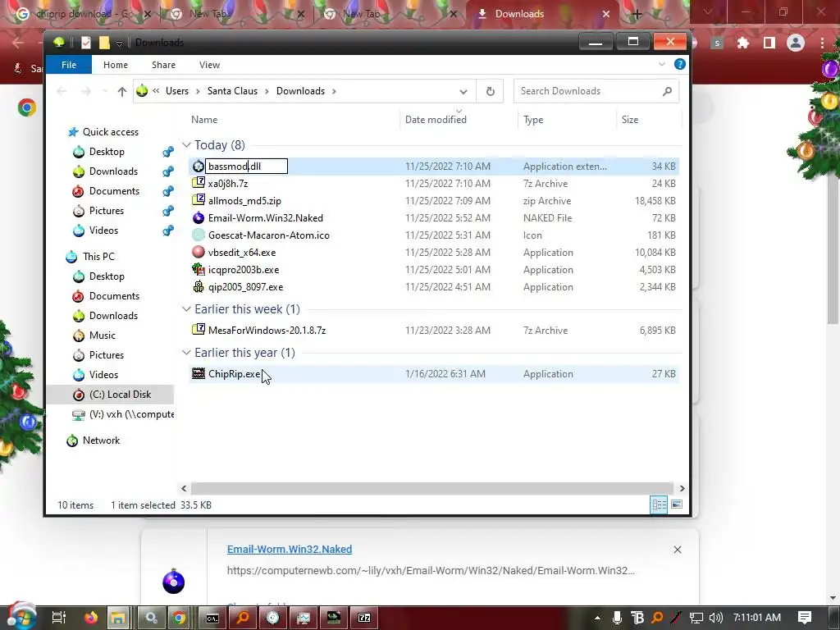Collapse the Today (8) group
Screen dimensions: 840x630
(x=186, y=144)
